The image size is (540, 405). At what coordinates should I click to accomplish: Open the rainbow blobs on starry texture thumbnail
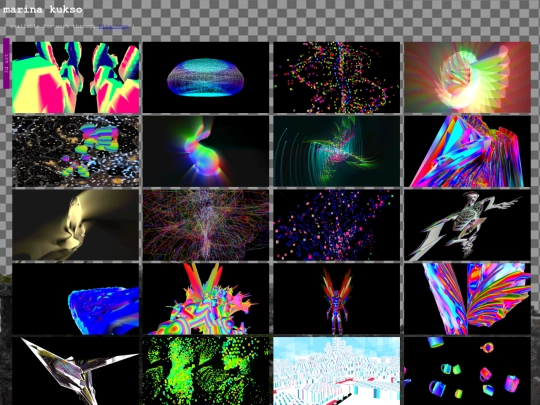[75, 151]
